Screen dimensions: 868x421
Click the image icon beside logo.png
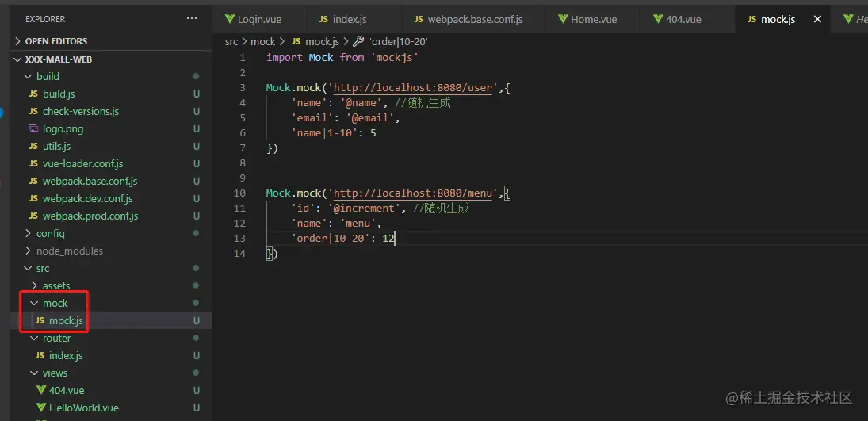(33, 129)
